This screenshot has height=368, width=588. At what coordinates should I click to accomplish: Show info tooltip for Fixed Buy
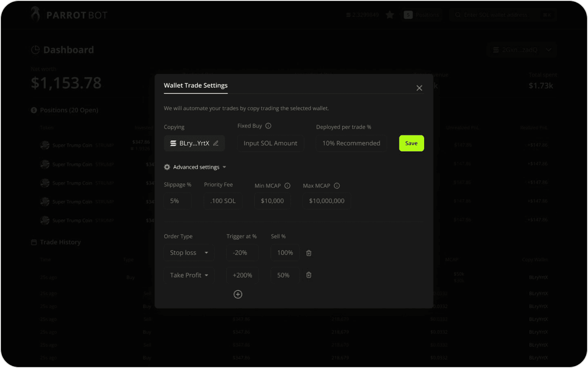coord(268,126)
